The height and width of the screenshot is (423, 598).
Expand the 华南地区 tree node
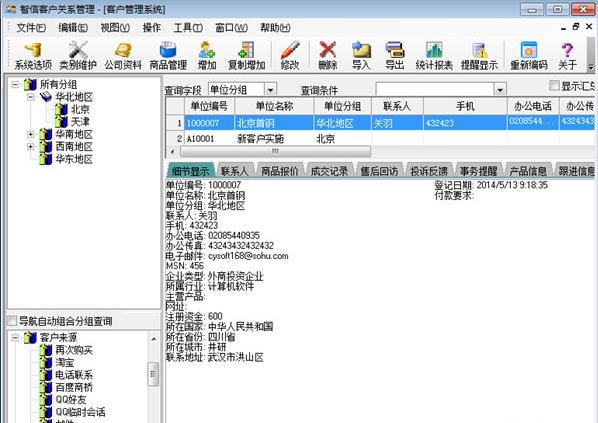[31, 135]
